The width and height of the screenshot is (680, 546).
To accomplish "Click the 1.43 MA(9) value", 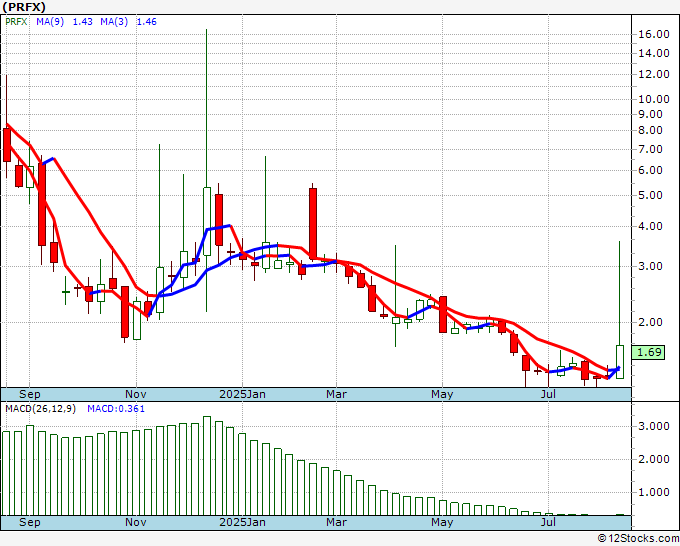I will click(82, 22).
